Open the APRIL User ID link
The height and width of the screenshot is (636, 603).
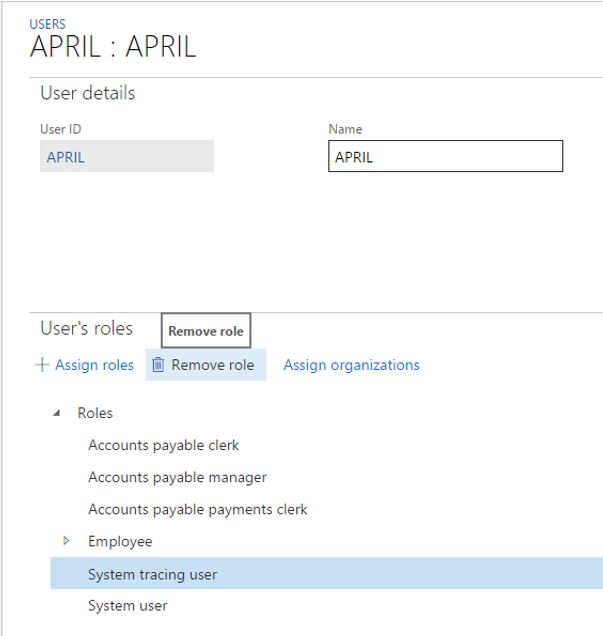tap(66, 157)
